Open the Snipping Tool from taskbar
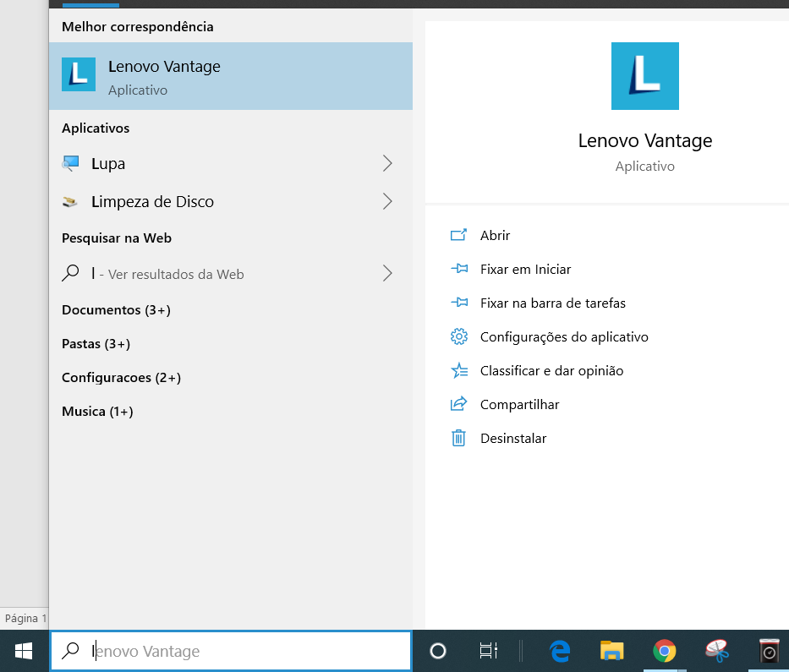789x672 pixels. [x=717, y=651]
